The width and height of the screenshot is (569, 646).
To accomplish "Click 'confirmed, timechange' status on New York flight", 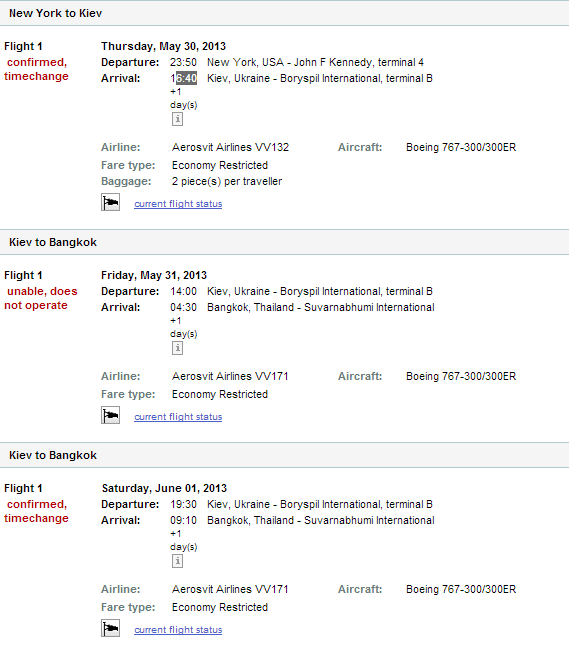I will pyautogui.click(x=36, y=69).
